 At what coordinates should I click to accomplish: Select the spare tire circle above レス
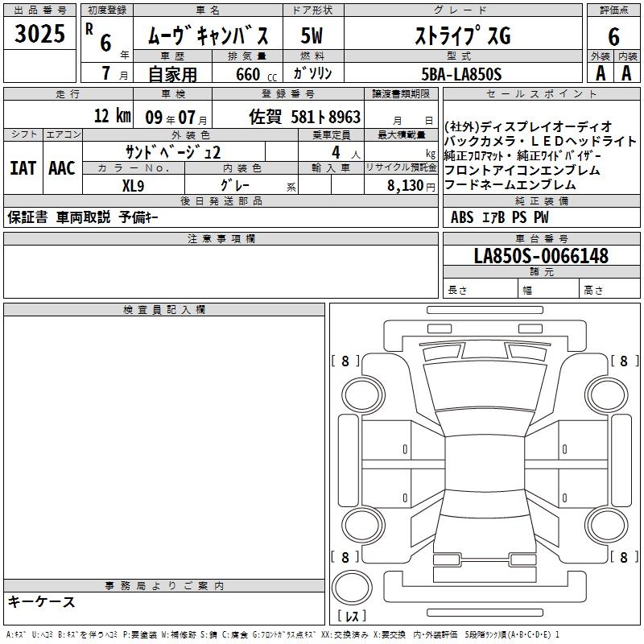[352, 588]
